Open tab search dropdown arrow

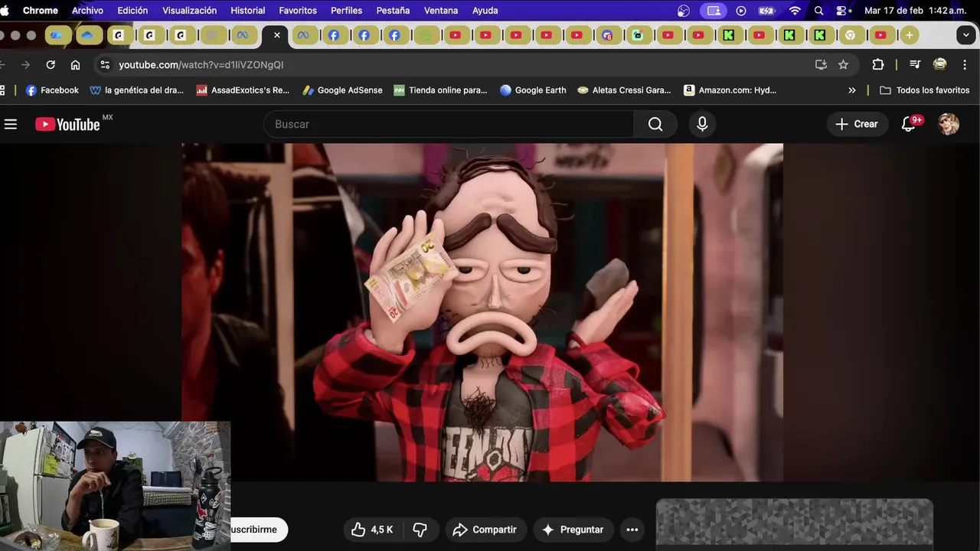pyautogui.click(x=968, y=35)
